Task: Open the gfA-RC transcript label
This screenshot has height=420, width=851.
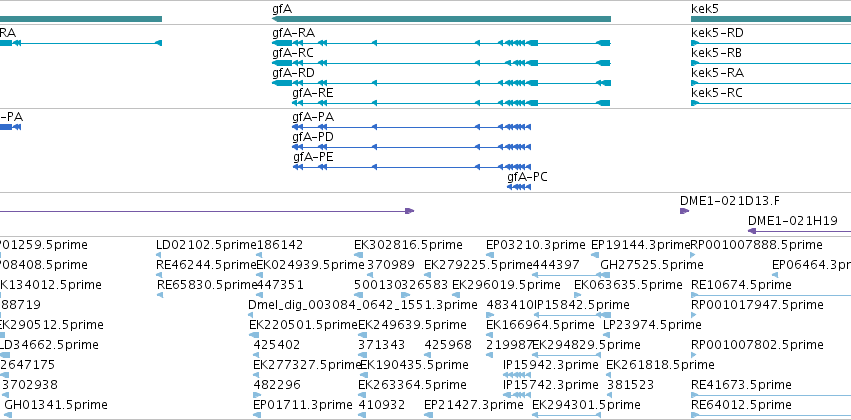Action: click(293, 53)
